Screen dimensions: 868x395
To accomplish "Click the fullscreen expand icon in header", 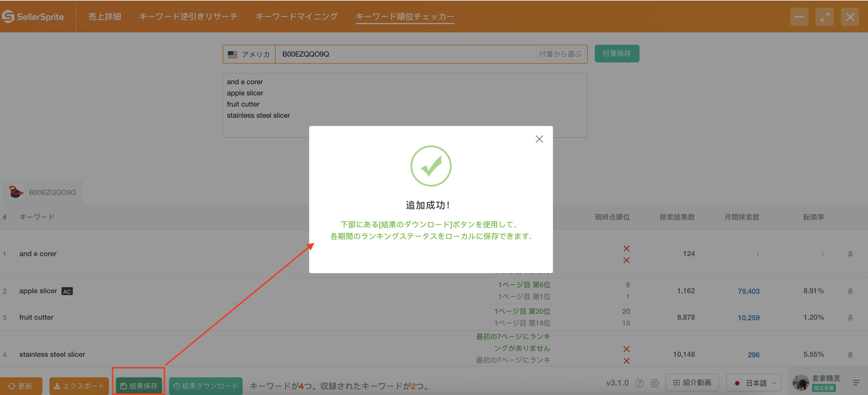I will (824, 16).
